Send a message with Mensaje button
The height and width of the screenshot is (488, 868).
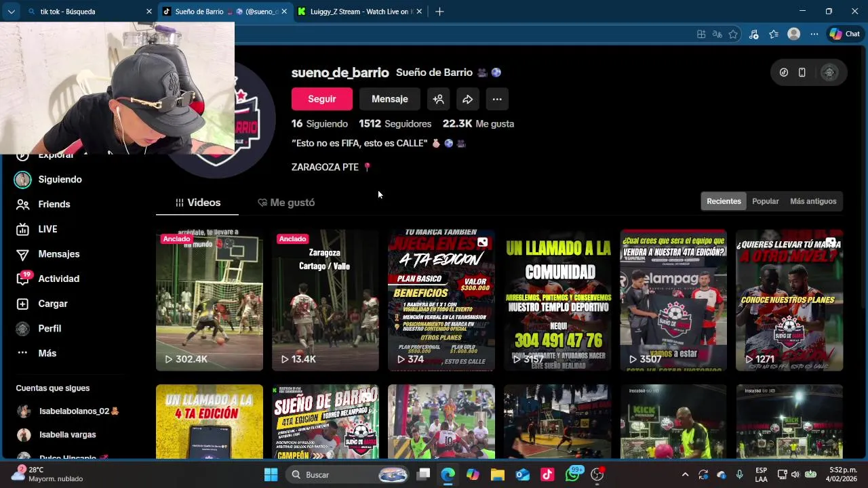[390, 99]
